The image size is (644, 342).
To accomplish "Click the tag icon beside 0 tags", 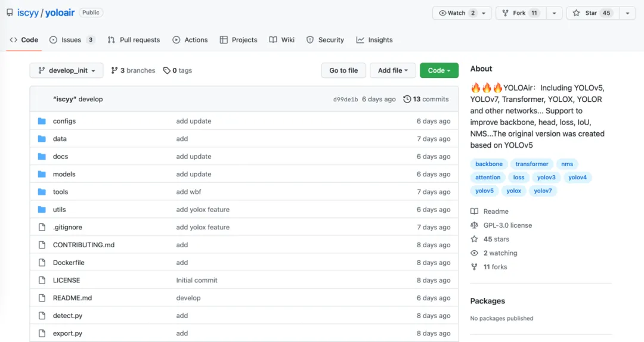I will (166, 70).
